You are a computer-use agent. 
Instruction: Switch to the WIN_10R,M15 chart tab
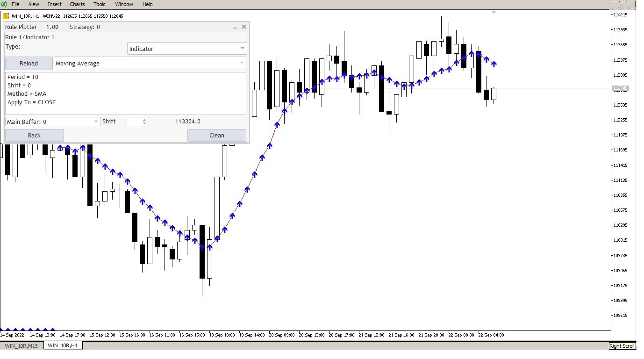coord(21,345)
